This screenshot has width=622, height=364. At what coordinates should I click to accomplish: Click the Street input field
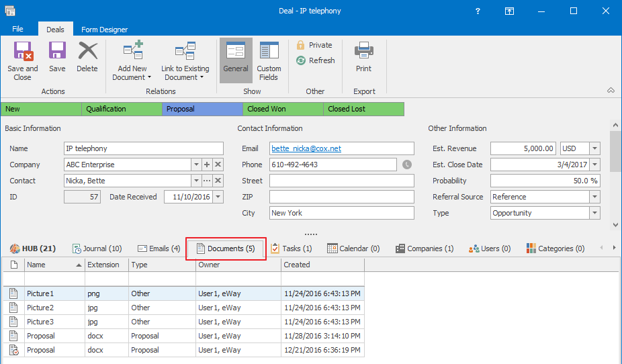point(341,181)
